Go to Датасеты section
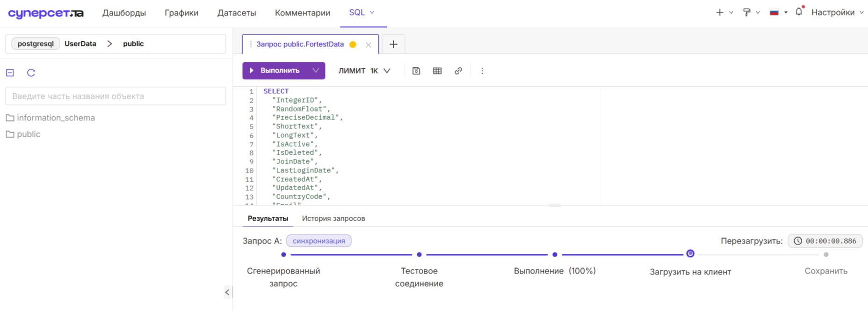The image size is (868, 311). click(x=237, y=13)
